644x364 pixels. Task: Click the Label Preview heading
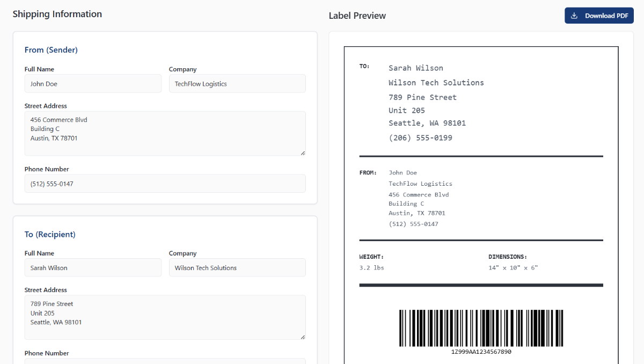click(357, 16)
